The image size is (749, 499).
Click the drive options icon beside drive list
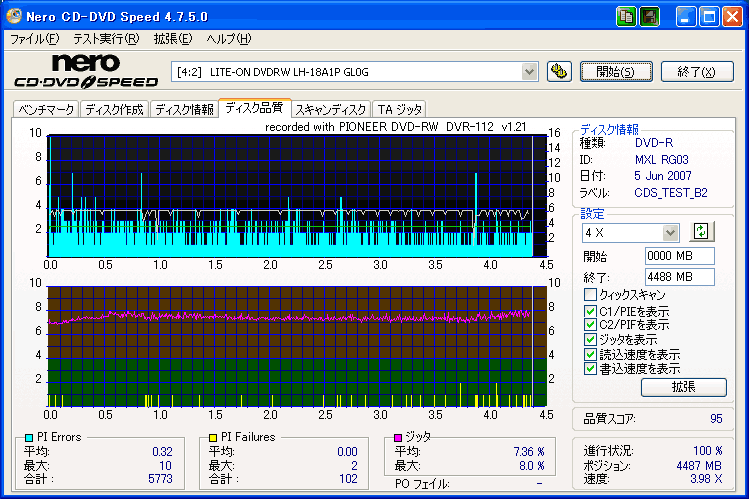pos(559,72)
